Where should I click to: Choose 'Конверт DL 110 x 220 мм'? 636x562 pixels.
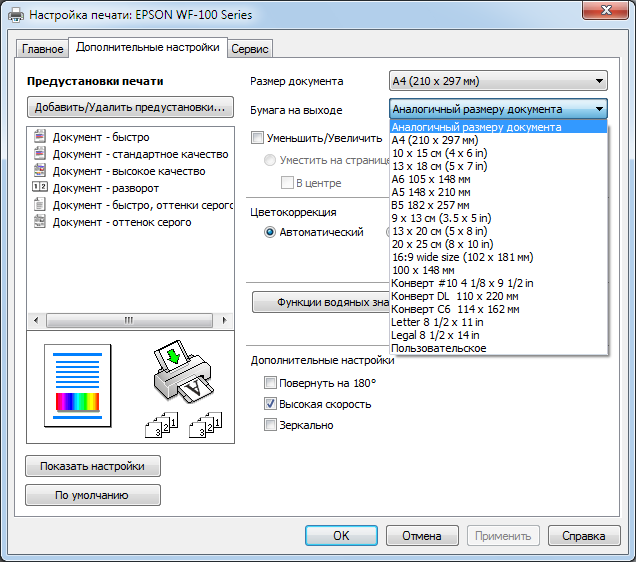tap(498, 296)
